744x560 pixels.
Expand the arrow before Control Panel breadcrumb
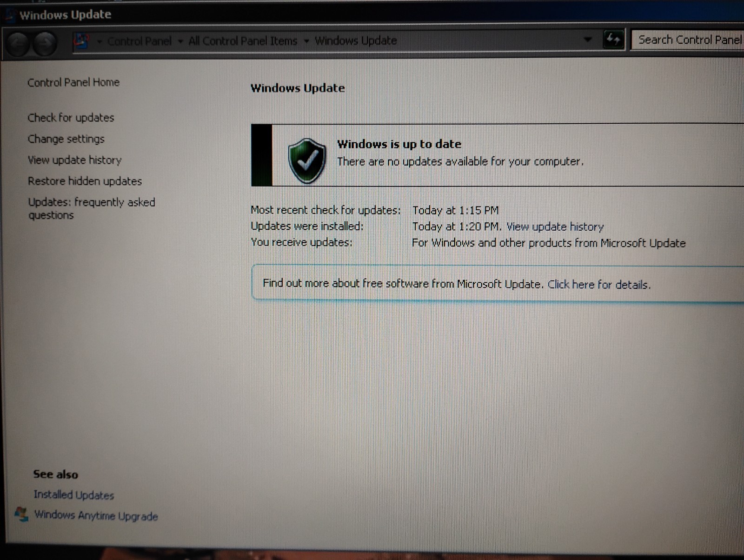pos(100,41)
